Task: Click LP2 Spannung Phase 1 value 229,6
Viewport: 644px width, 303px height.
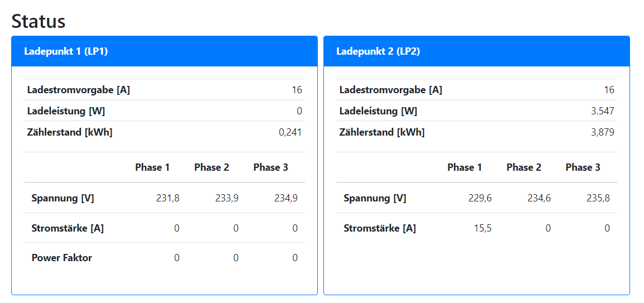Action: coord(480,198)
